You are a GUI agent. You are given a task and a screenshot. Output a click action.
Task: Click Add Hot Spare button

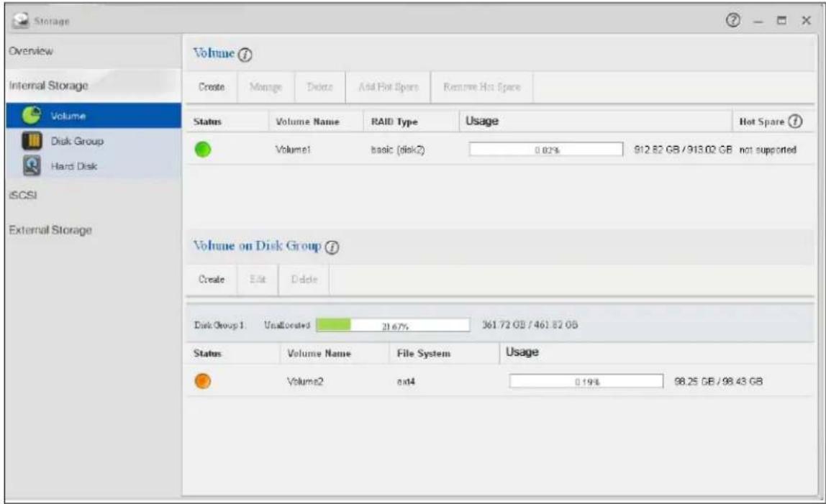click(389, 87)
